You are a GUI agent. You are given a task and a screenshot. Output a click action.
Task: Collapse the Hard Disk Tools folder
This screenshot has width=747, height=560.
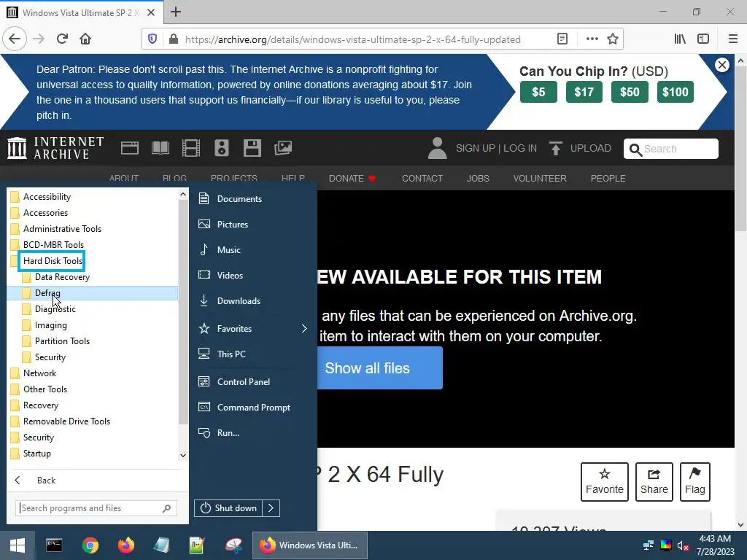[93, 261]
